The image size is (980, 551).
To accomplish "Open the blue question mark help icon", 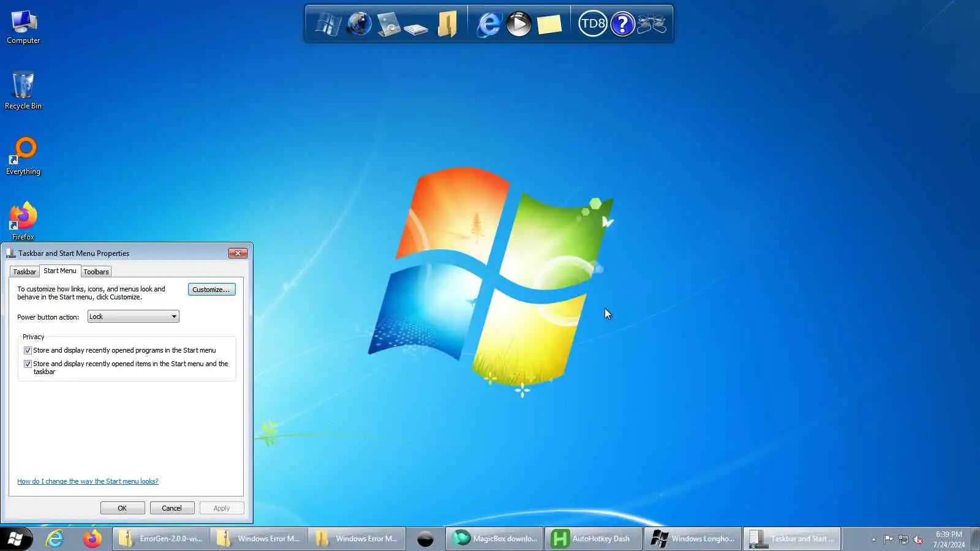I will coord(622,24).
